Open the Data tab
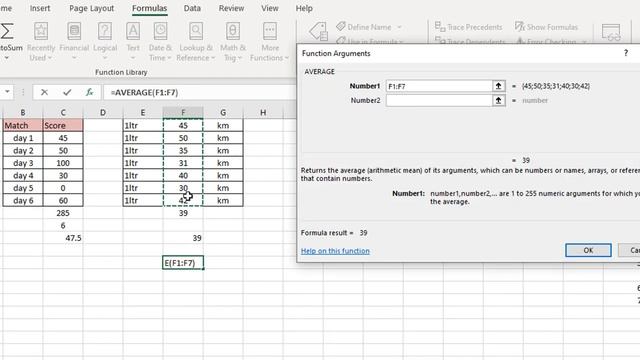The image size is (640, 360). (192, 8)
